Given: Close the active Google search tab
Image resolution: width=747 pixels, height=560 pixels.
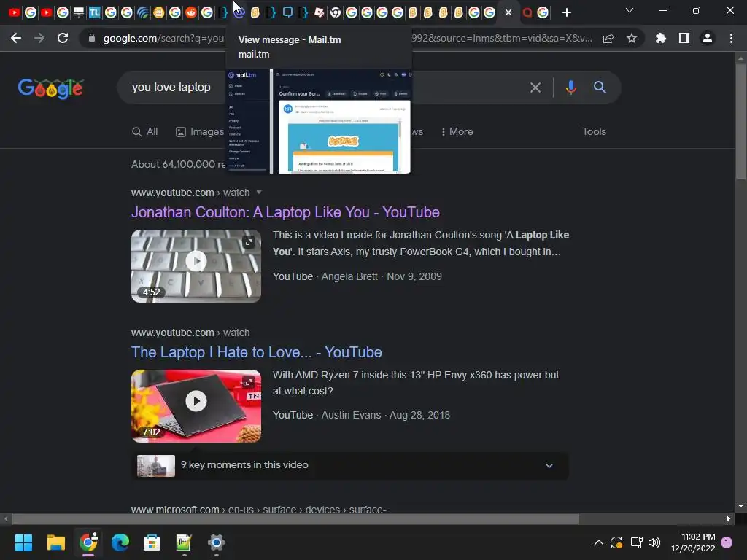Looking at the screenshot, I should coord(508,13).
